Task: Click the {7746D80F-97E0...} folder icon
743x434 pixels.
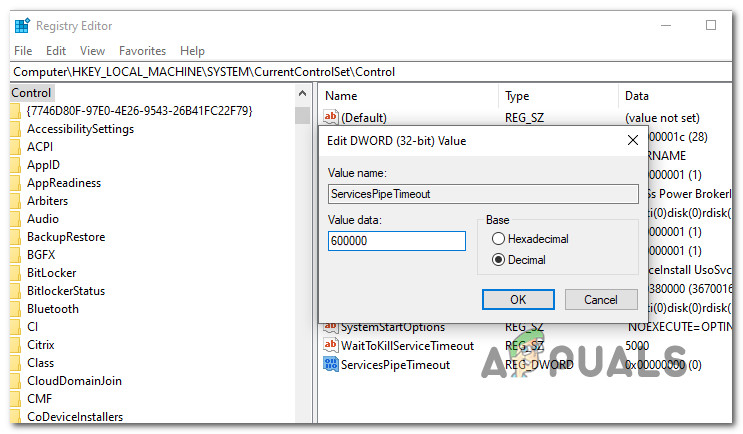Action: click(x=15, y=111)
